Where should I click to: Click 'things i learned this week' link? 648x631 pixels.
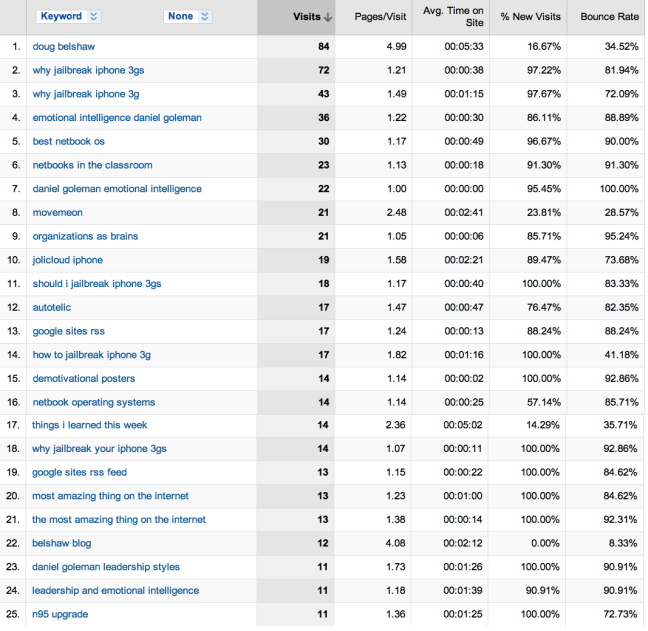90,425
